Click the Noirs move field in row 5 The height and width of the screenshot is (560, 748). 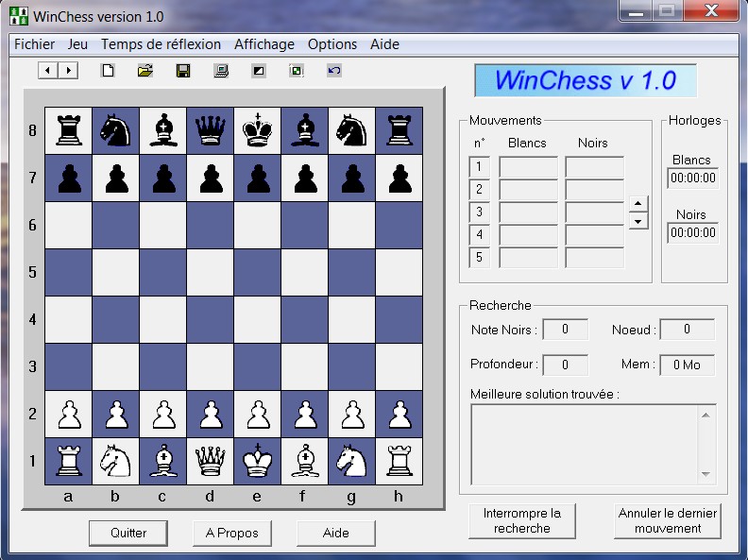(x=594, y=258)
